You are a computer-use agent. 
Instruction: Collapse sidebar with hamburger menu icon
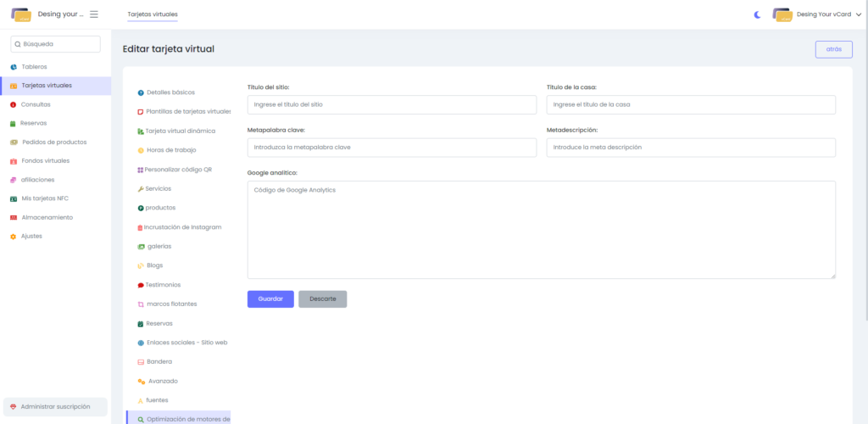[94, 14]
